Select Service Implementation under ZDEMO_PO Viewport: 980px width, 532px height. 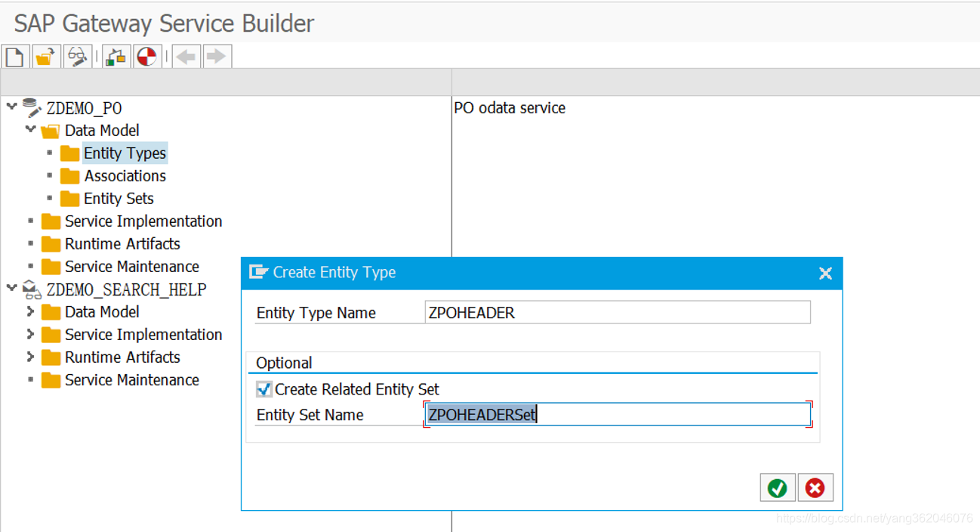[x=143, y=221]
